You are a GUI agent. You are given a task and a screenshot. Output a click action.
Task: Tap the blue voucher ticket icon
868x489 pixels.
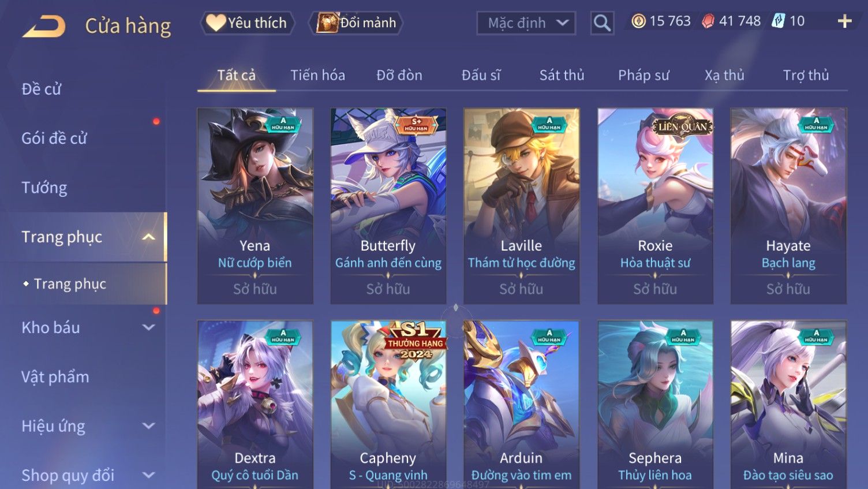click(x=779, y=21)
